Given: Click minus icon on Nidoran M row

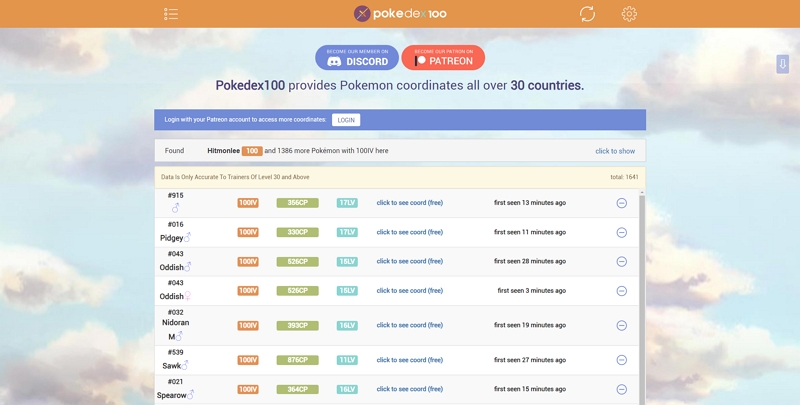Looking at the screenshot, I should point(621,325).
